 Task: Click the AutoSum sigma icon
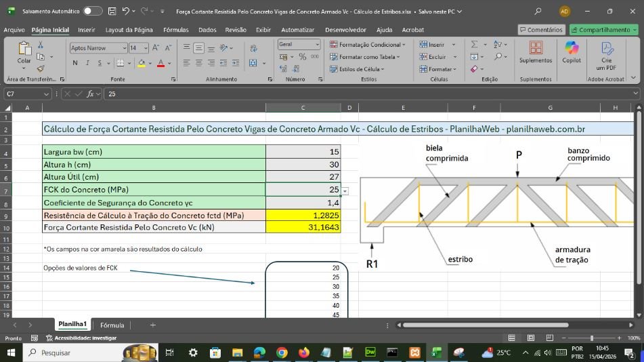pos(475,45)
